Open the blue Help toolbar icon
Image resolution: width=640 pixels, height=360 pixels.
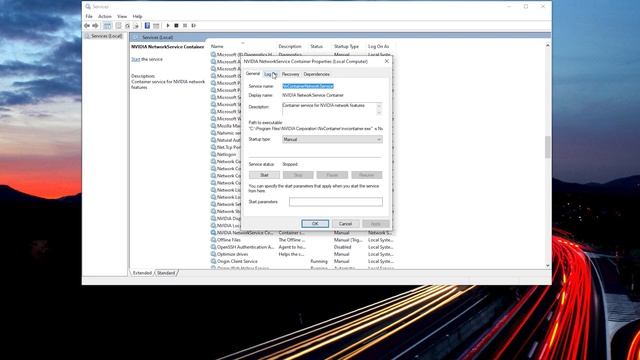click(147, 26)
